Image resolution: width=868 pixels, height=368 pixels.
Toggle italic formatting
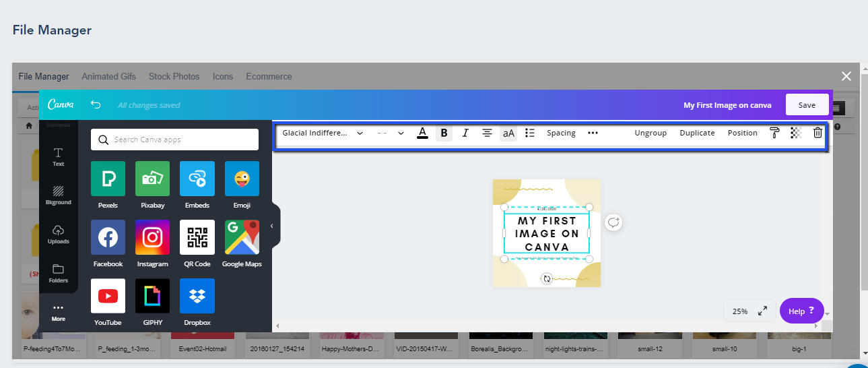click(465, 133)
